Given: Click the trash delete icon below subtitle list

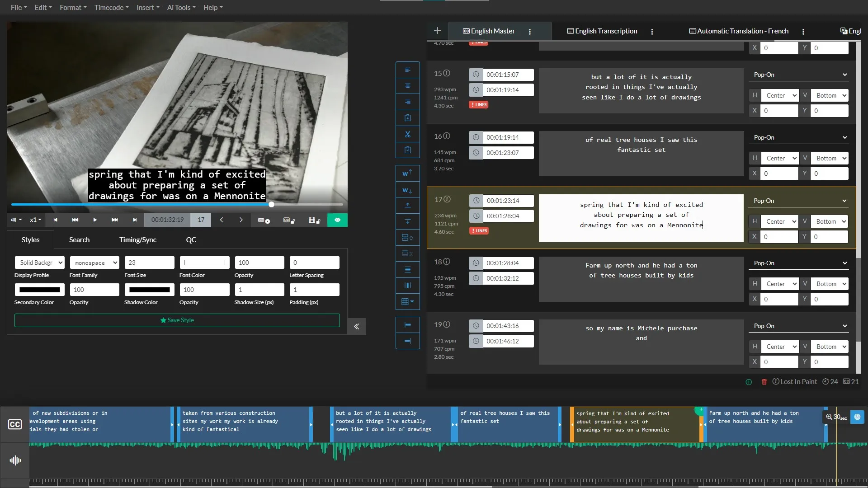Looking at the screenshot, I should click(764, 382).
